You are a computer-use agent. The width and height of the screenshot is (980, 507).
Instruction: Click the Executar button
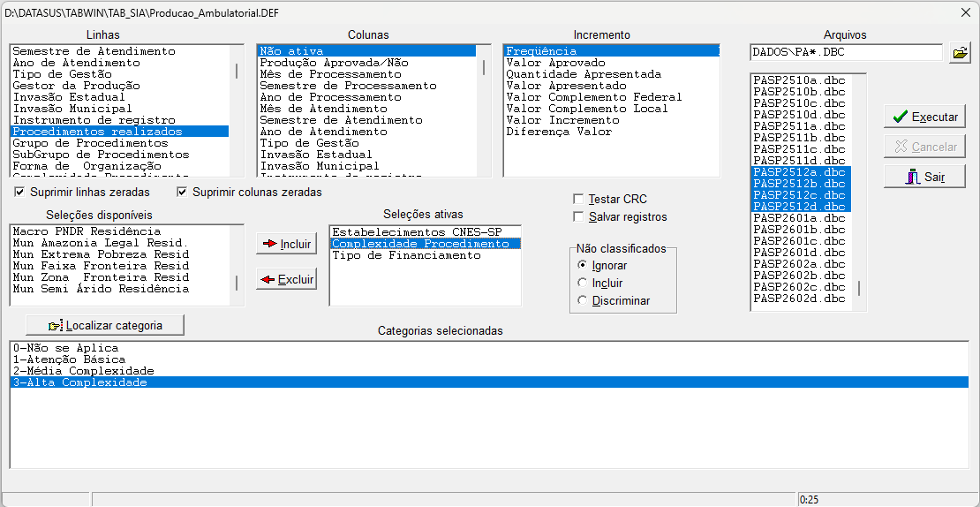[x=925, y=117]
